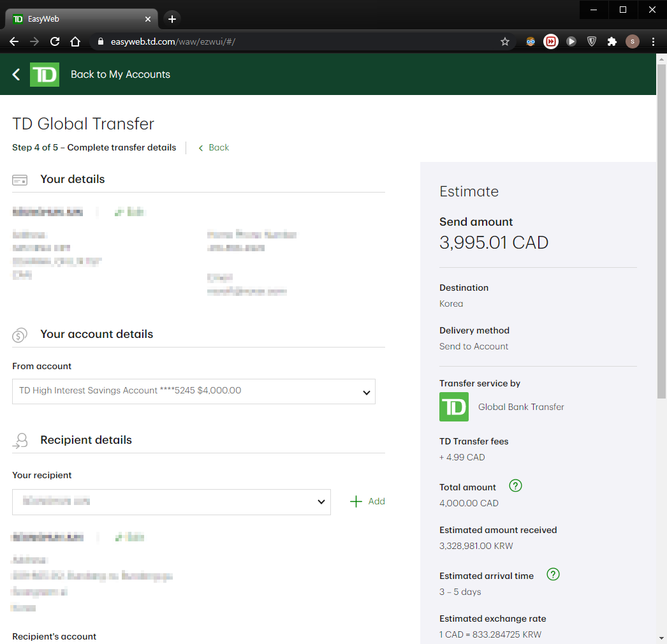The height and width of the screenshot is (644, 667).
Task: Click the 3,328,981.00 KRW received amount
Action: tap(476, 546)
